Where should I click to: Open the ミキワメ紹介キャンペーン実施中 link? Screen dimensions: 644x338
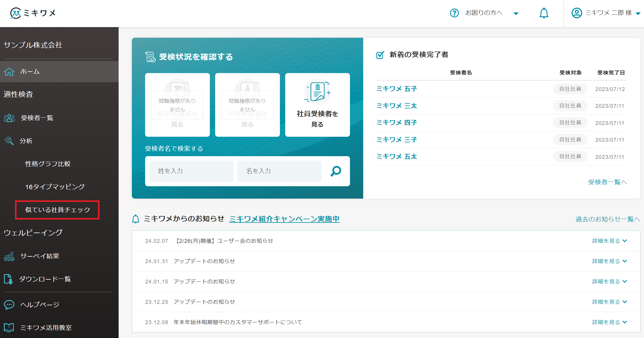(284, 219)
